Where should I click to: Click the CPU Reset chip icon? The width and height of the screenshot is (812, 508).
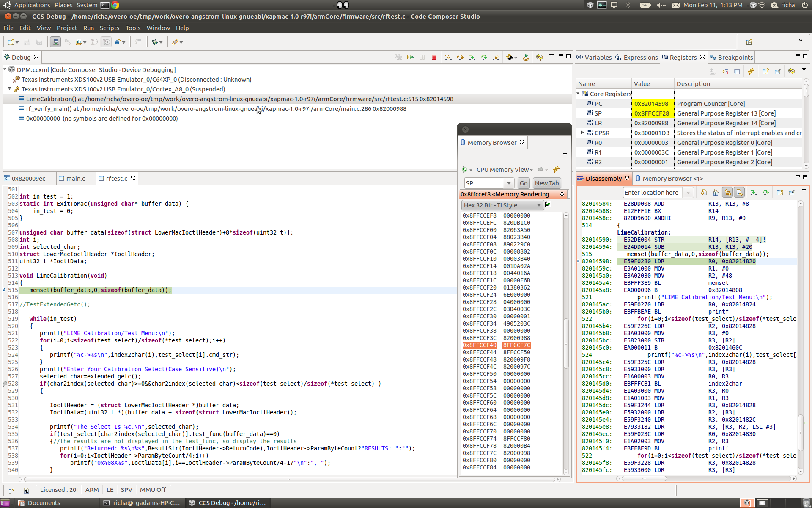[510, 57]
